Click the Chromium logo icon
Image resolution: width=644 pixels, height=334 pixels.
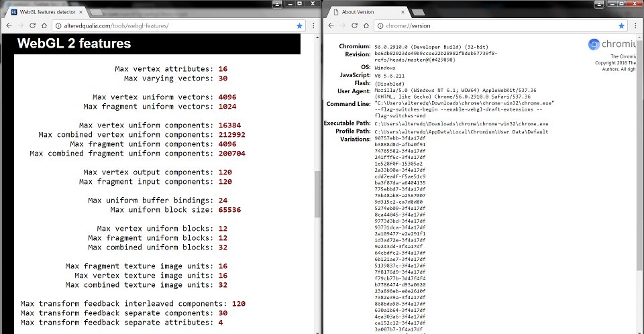594,44
